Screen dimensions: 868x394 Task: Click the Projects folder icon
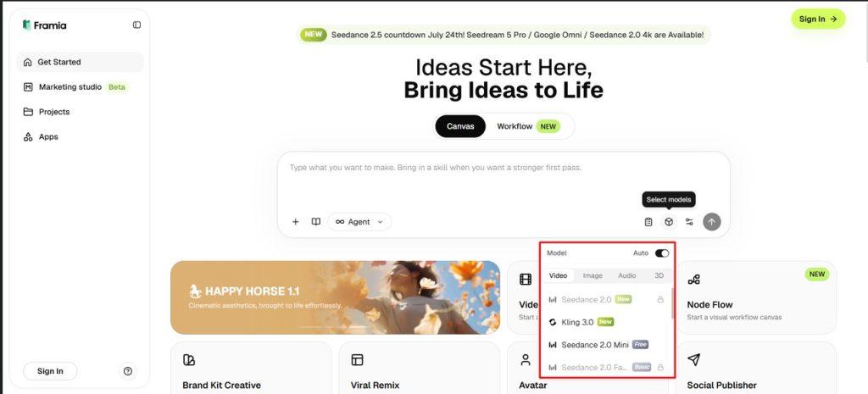pos(28,112)
